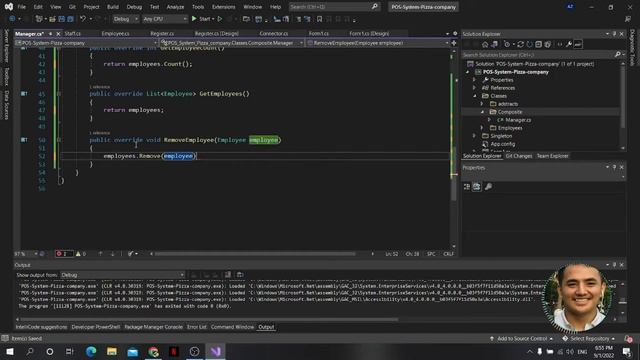Click the bookmark toolbar icon

tap(320, 19)
